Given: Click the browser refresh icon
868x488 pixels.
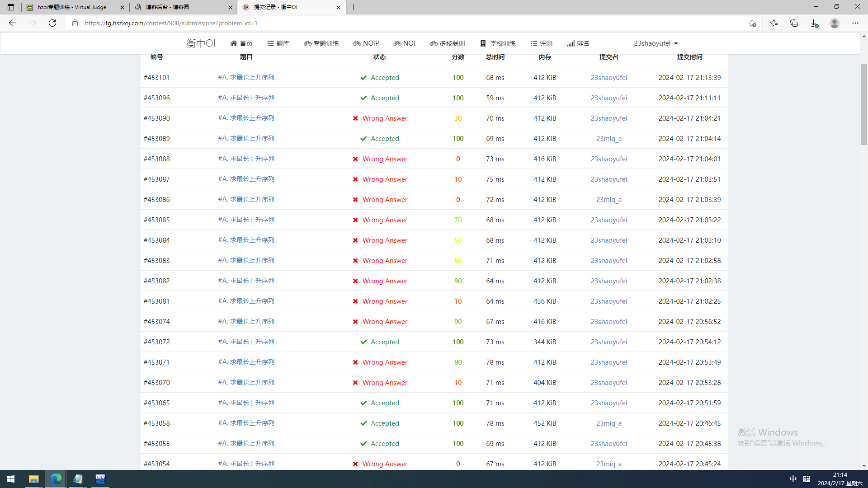Looking at the screenshot, I should tap(52, 23).
